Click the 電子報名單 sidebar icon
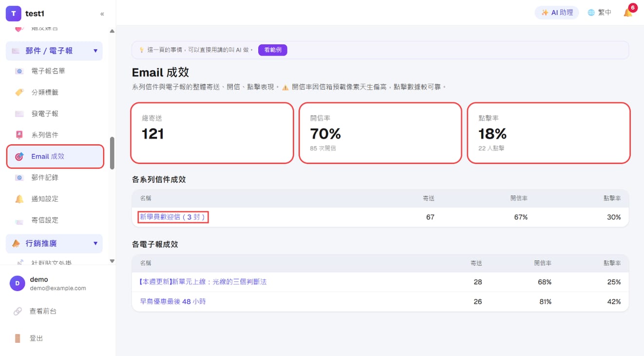Image resolution: width=644 pixels, height=356 pixels. (19, 71)
